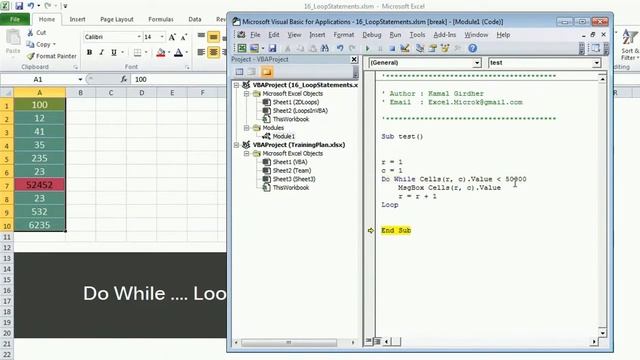This screenshot has width=640, height=360.
Task: Click the Break pause icon in VBA toolbar
Action: point(380,49)
